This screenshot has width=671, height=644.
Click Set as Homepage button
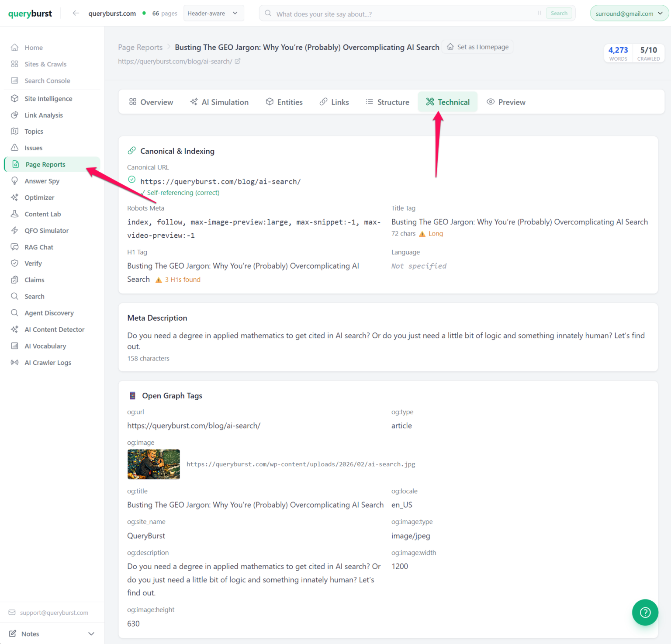tap(477, 47)
